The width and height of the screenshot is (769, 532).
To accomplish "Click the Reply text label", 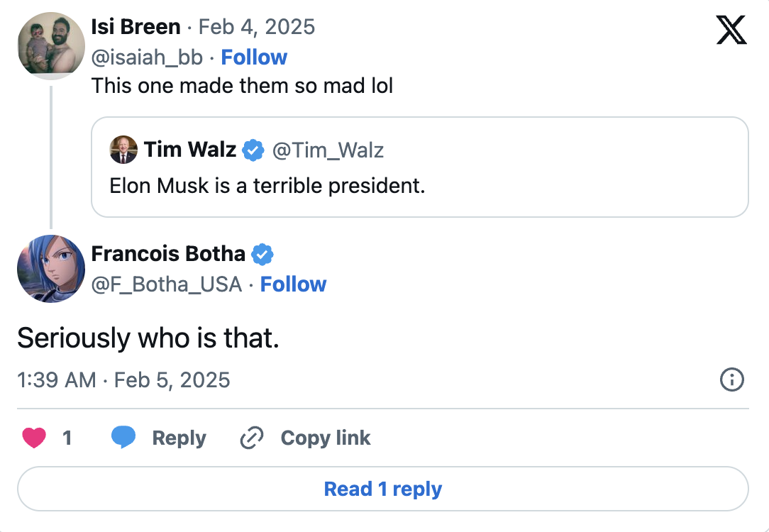I will tap(179, 438).
